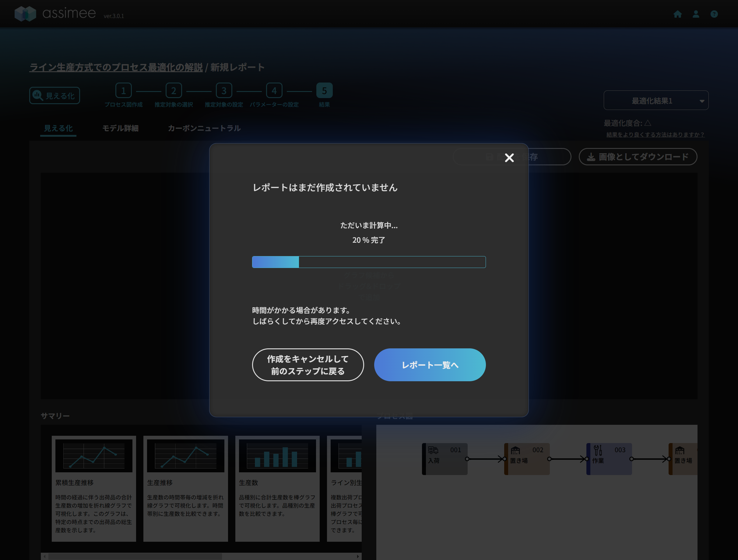The height and width of the screenshot is (560, 738).
Task: Open link 結果をより良くする方法はありますか？
Action: point(655,135)
